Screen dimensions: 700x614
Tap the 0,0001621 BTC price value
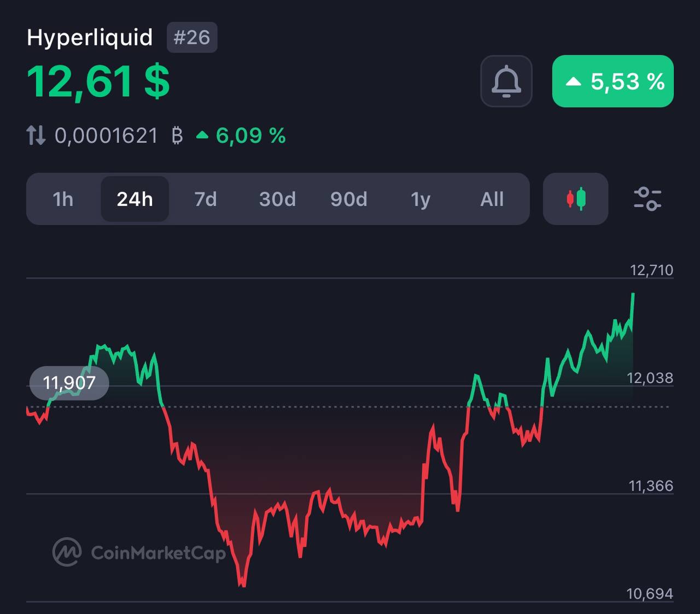tap(119, 135)
